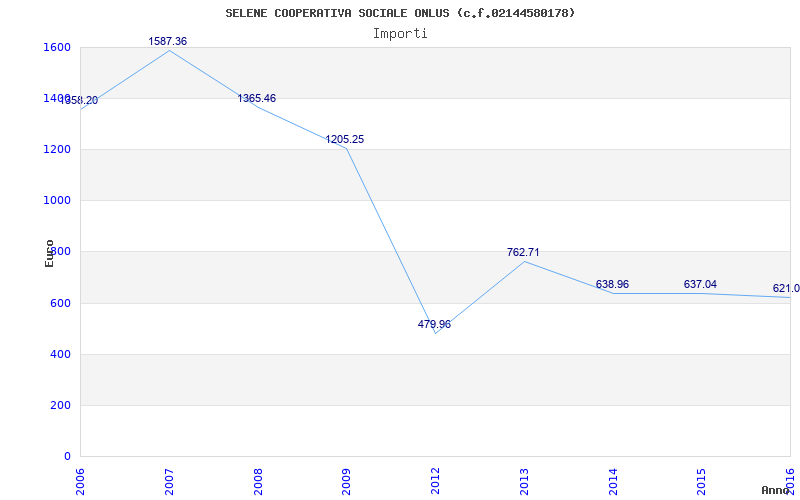Click the Euro y-axis title
Viewport: 800px width, 500px height.
click(x=49, y=253)
